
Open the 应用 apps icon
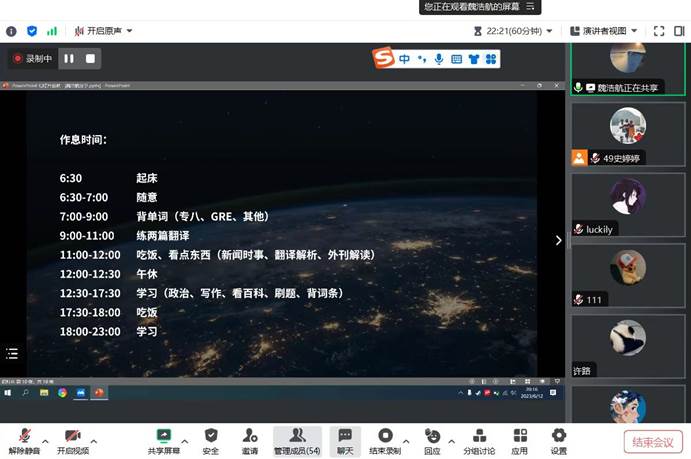coord(519,437)
